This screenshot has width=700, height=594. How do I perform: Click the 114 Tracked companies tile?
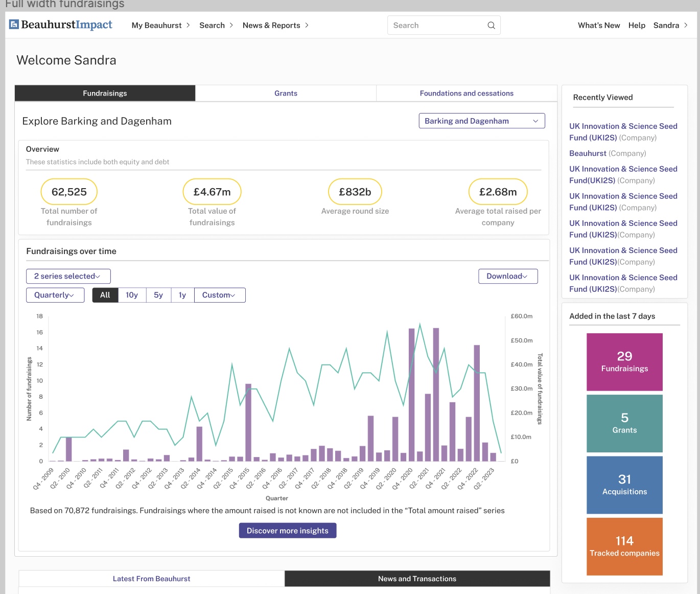click(624, 546)
